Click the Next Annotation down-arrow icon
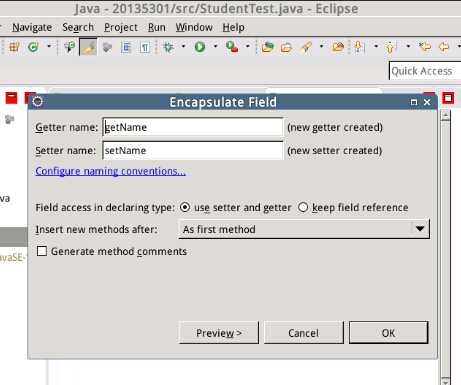Screen dimensions: 461x385 tap(359, 47)
